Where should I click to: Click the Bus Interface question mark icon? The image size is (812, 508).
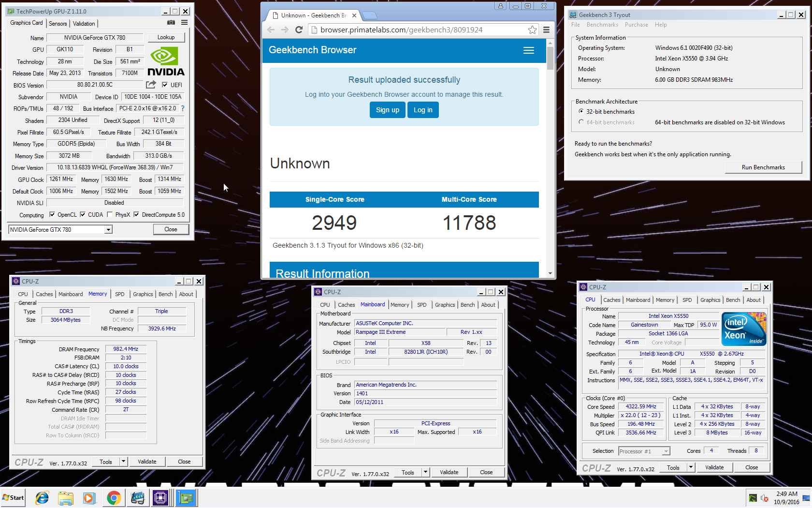click(183, 108)
